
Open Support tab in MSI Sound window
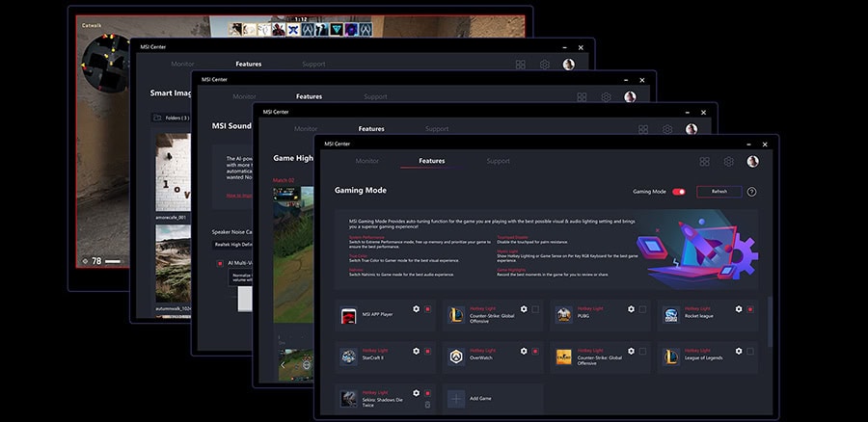coord(375,96)
